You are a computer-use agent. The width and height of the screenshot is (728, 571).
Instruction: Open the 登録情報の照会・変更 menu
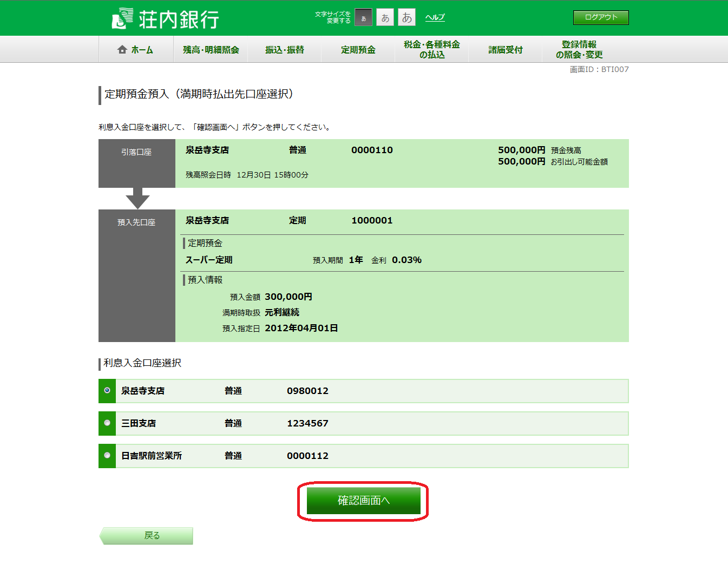click(579, 50)
